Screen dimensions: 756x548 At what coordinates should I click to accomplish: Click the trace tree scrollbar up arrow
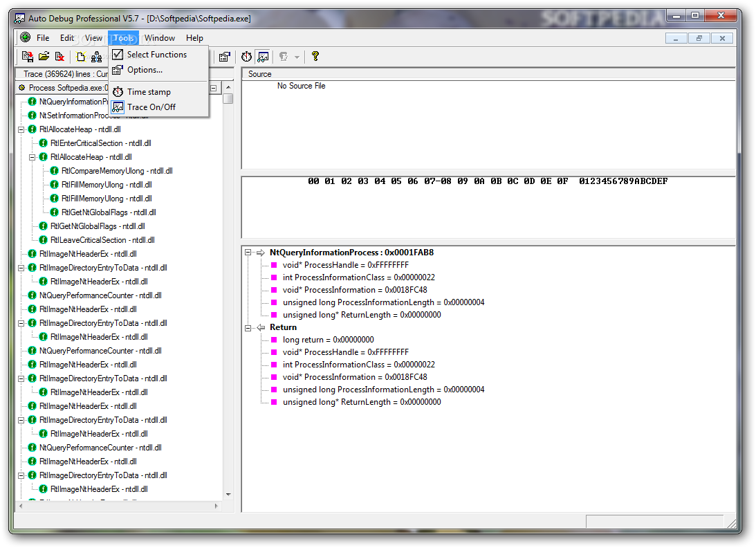(x=228, y=87)
